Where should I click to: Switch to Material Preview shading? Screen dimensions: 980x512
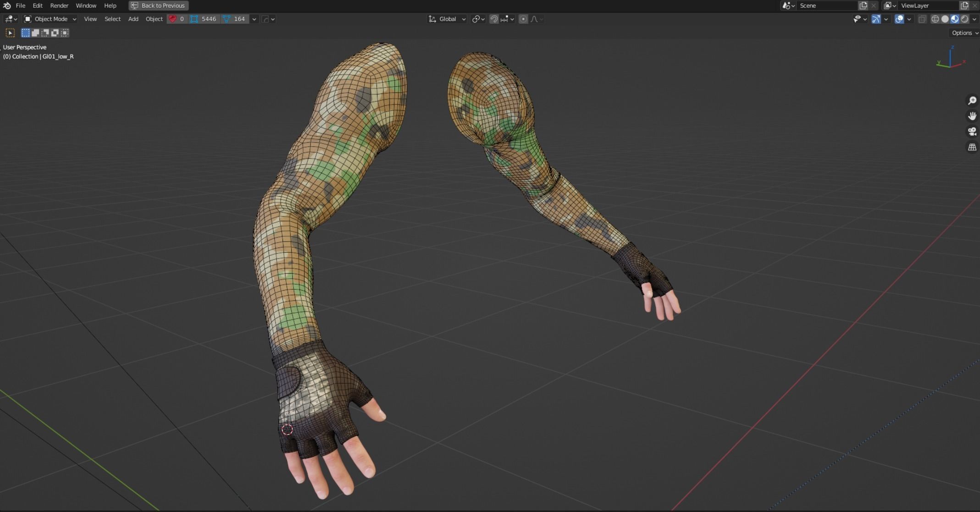(955, 19)
